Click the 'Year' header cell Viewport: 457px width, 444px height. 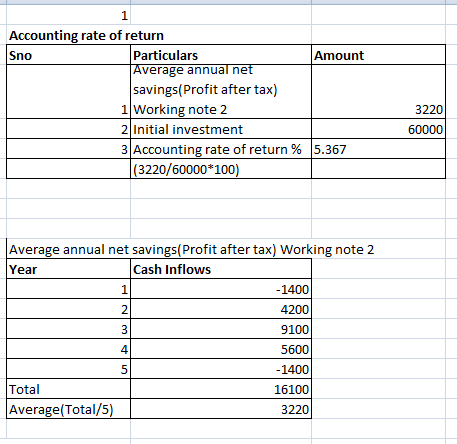(68, 269)
